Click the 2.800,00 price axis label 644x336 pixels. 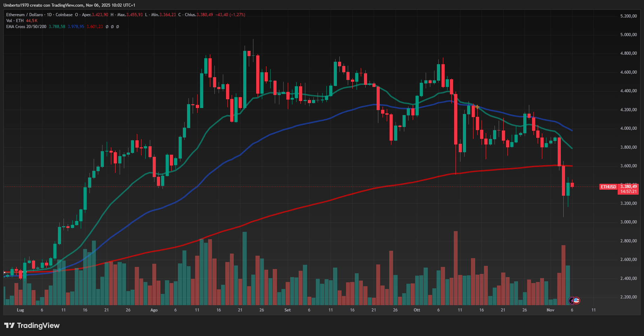pos(629,241)
